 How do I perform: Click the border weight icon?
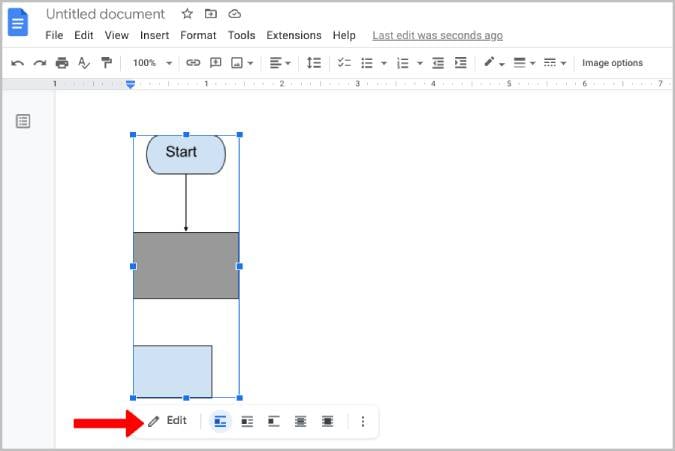(520, 63)
